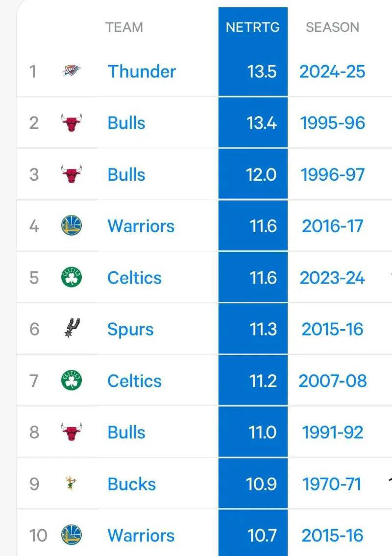Sort by the NETRTG column header

[x=252, y=27]
